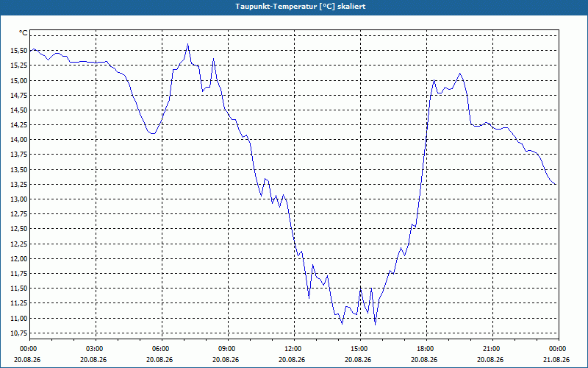Viewport: 588px width, 368px height.
Task: Click the 13,50 axis tick label
Action: [x=19, y=169]
